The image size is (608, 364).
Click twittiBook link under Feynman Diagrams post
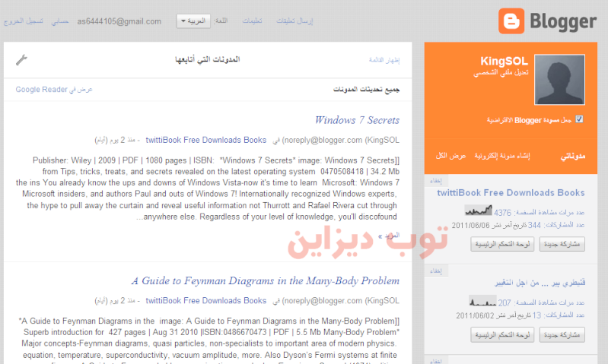[x=206, y=300]
